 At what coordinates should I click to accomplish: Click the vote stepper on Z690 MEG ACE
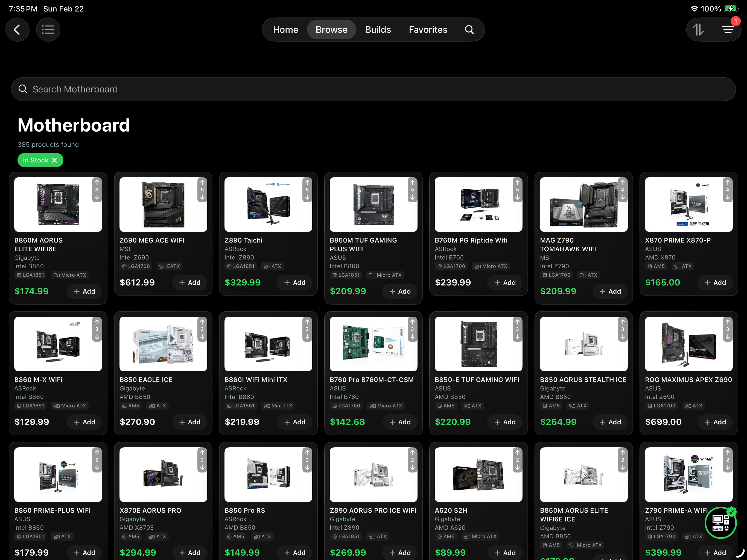(x=202, y=190)
